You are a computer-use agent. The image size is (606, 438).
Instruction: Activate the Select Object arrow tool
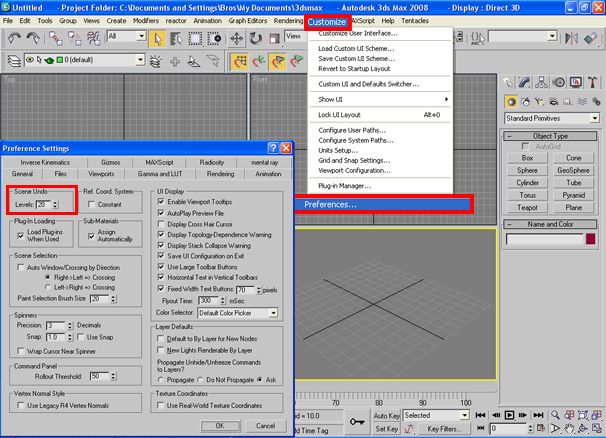tap(157, 39)
